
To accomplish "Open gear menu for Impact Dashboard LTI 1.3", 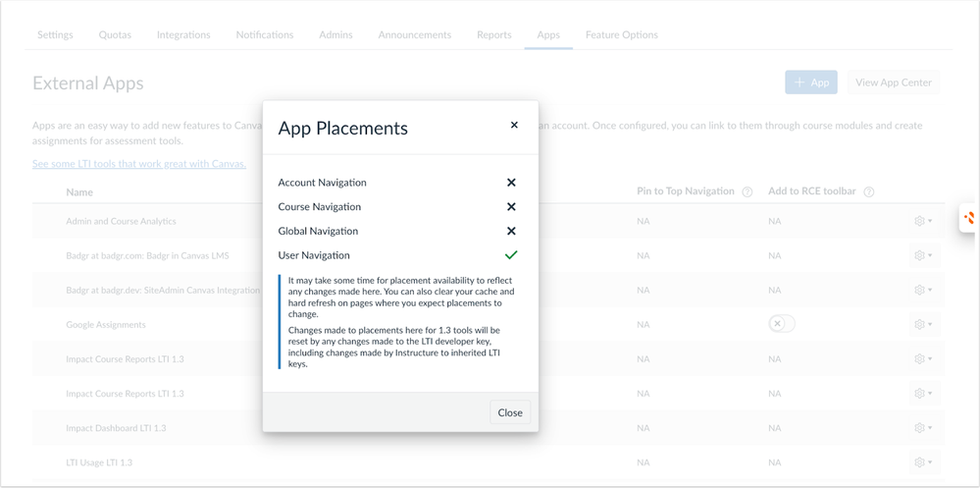I will point(922,428).
